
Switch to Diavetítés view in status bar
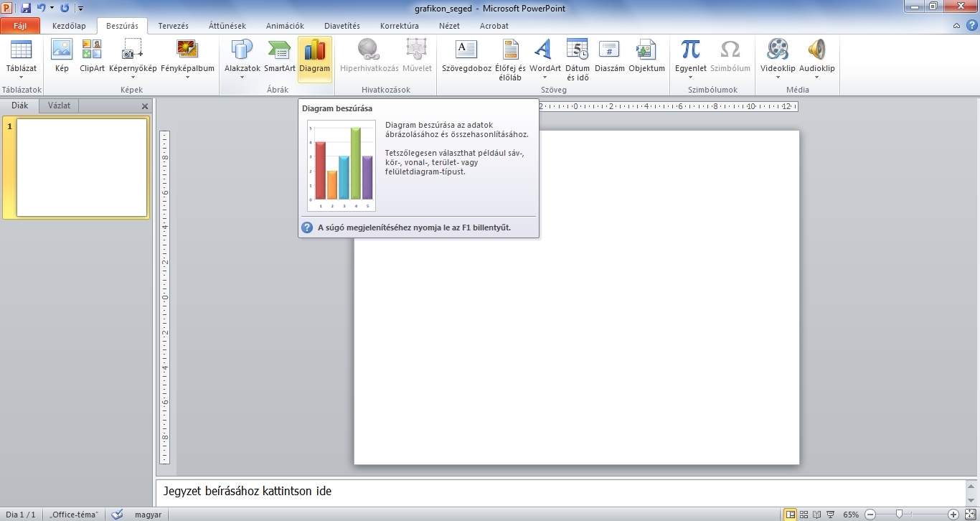point(829,515)
